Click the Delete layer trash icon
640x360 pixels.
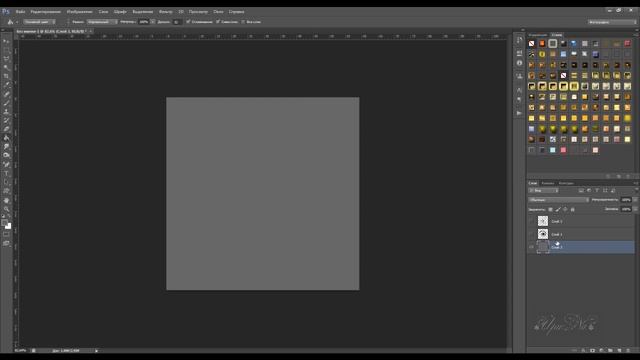click(628, 350)
